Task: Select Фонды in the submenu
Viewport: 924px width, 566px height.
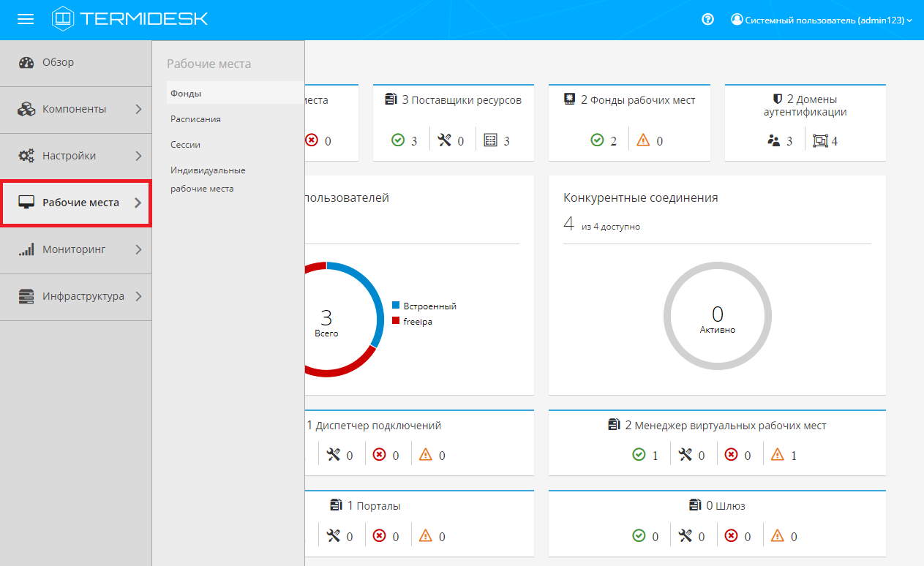Action: (x=186, y=94)
